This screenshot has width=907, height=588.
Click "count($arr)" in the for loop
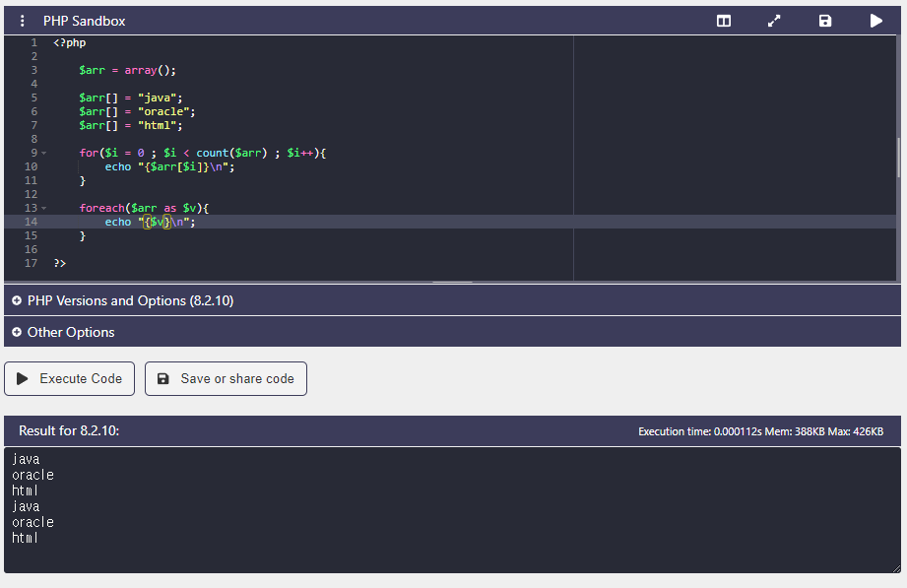pos(231,153)
